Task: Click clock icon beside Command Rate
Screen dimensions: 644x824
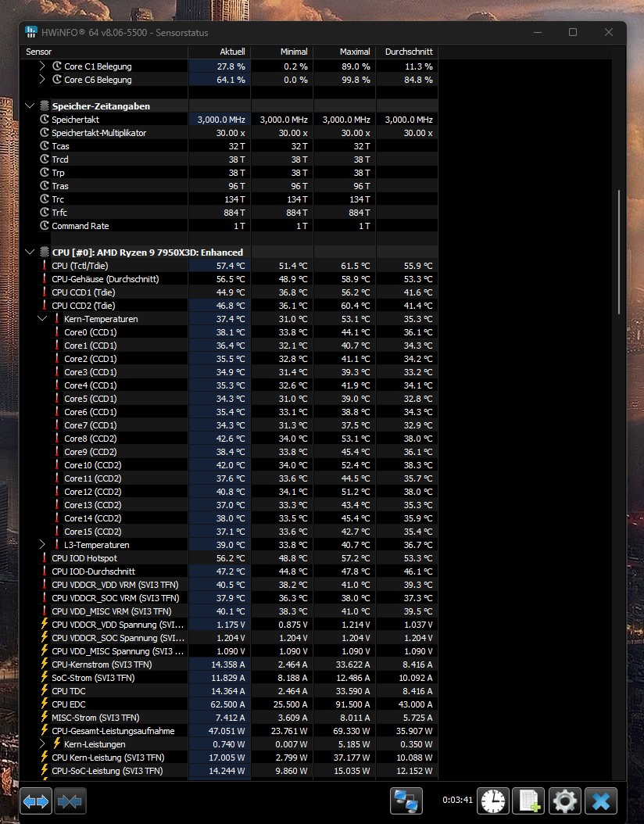Action: click(x=45, y=225)
